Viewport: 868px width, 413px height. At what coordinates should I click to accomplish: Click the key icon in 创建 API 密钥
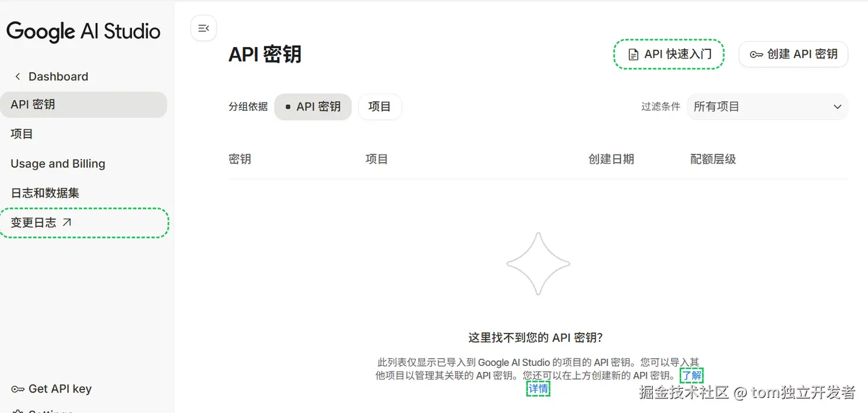(756, 55)
